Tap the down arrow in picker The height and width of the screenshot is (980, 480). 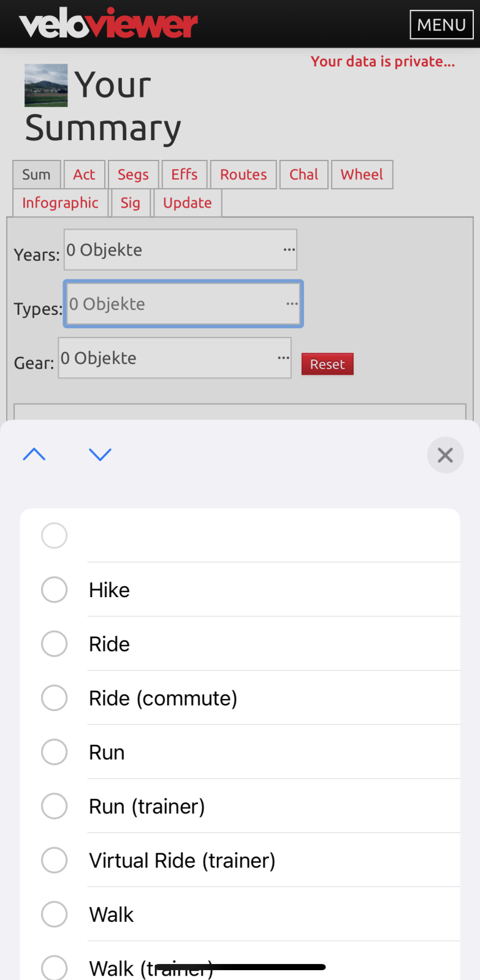pyautogui.click(x=100, y=454)
